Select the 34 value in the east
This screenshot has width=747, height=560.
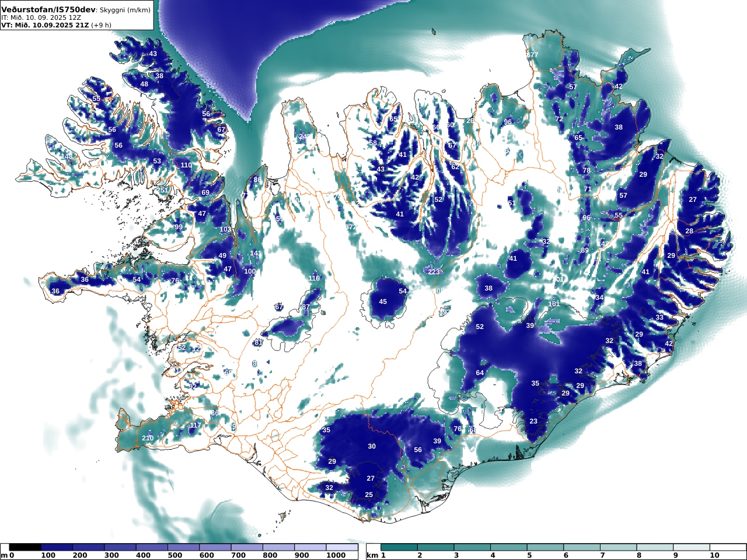coord(599,297)
